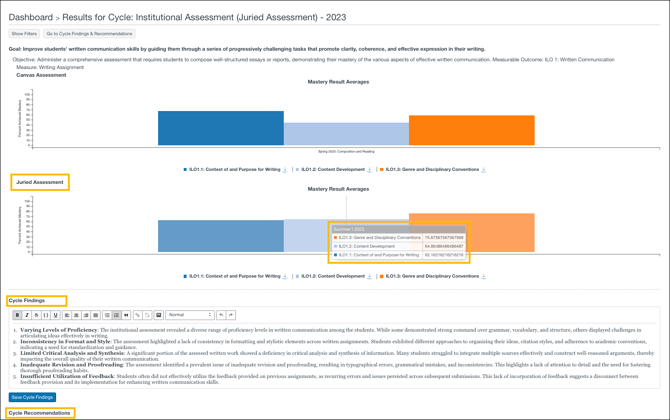Insert blockquote using quote icon
This screenshot has height=420, width=670.
point(126,315)
